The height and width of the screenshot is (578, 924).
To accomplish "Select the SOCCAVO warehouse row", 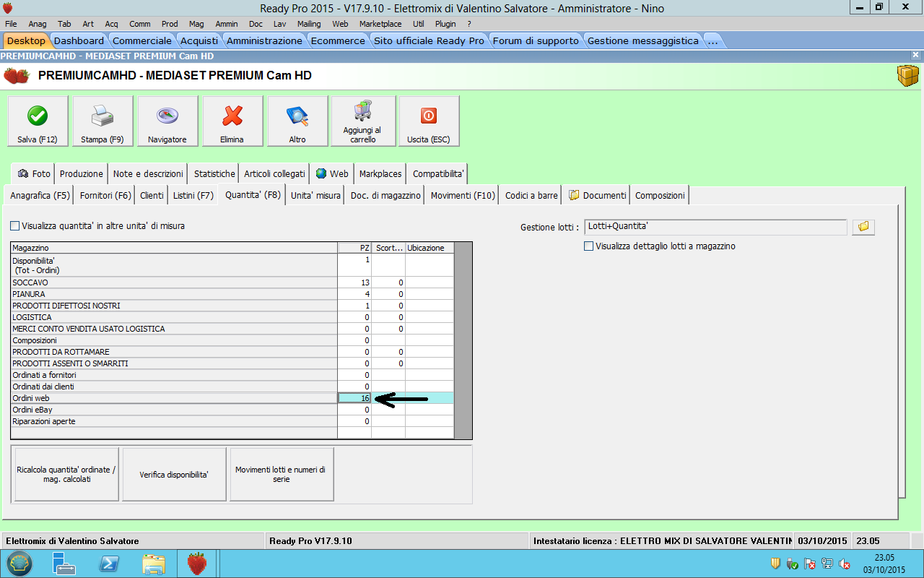I will pyautogui.click(x=232, y=282).
